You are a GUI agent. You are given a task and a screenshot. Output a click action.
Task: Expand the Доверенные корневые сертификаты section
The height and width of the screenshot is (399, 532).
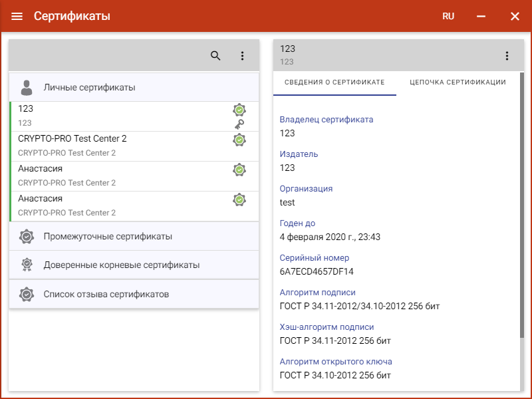pyautogui.click(x=133, y=265)
